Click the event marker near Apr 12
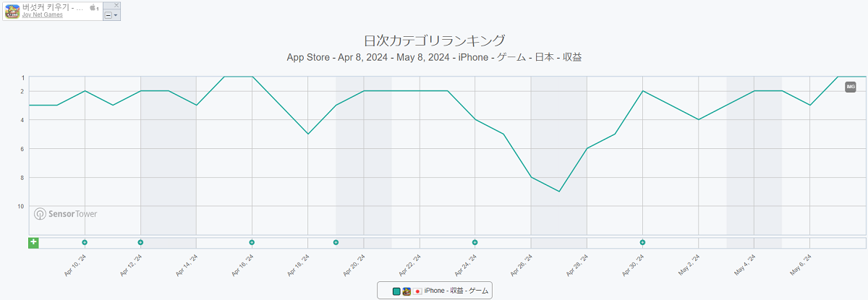The height and width of the screenshot is (300, 868). coord(140,242)
